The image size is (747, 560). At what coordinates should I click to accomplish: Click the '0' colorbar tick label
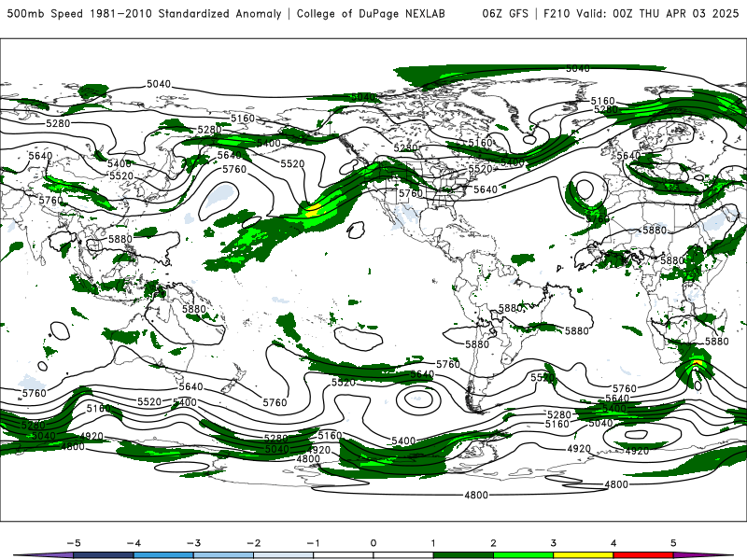click(x=373, y=543)
